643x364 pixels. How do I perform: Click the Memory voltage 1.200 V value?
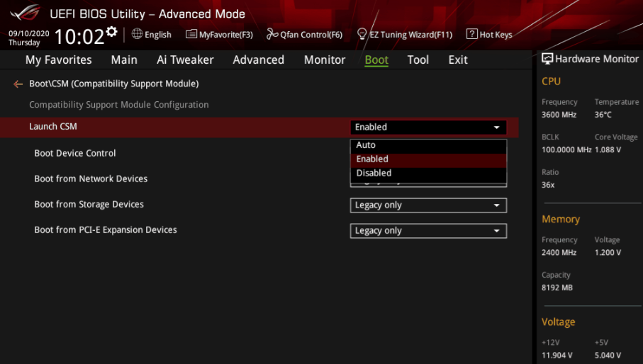point(608,253)
